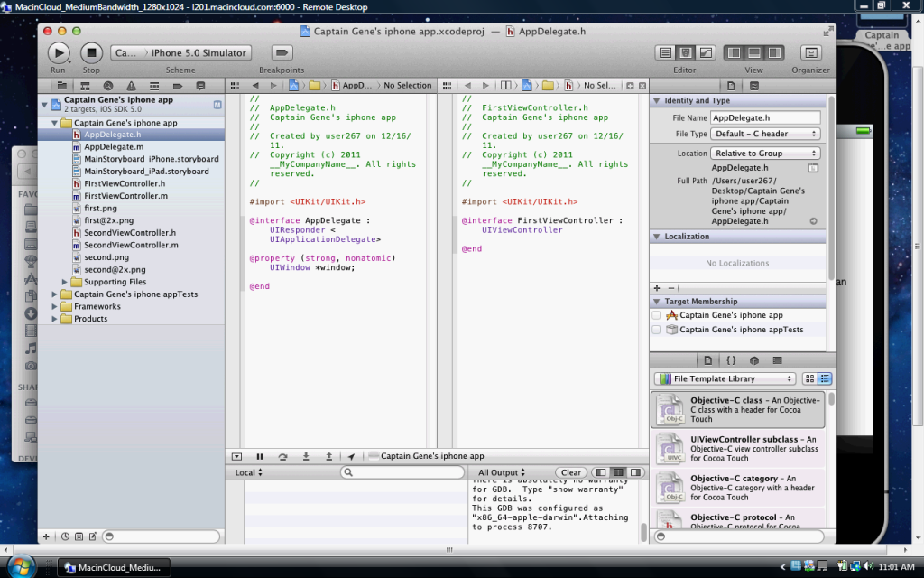Toggle the list view for template library
The height and width of the screenshot is (578, 924).
[825, 378]
